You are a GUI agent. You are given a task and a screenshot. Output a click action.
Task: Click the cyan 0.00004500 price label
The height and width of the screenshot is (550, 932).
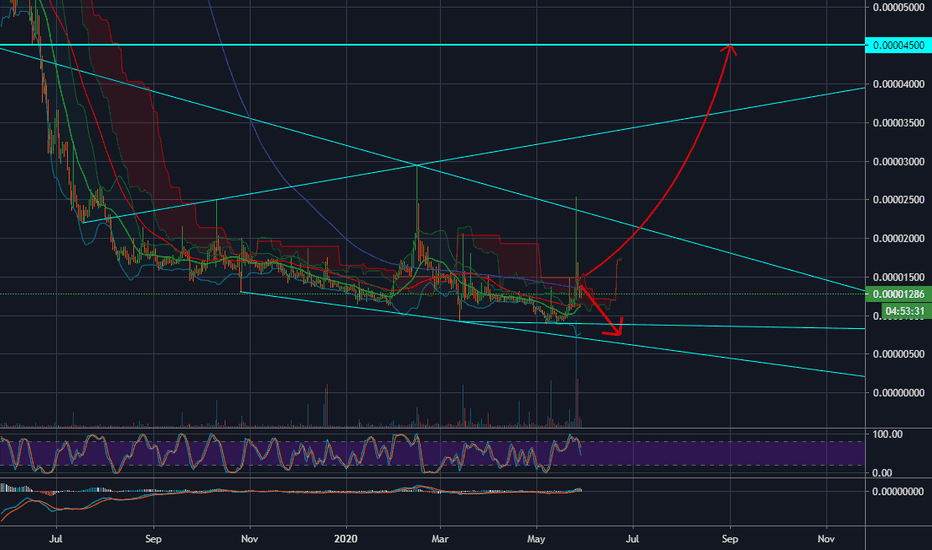[x=898, y=45]
